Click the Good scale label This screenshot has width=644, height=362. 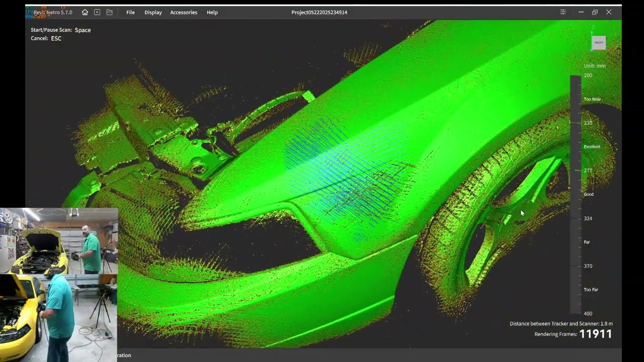588,194
